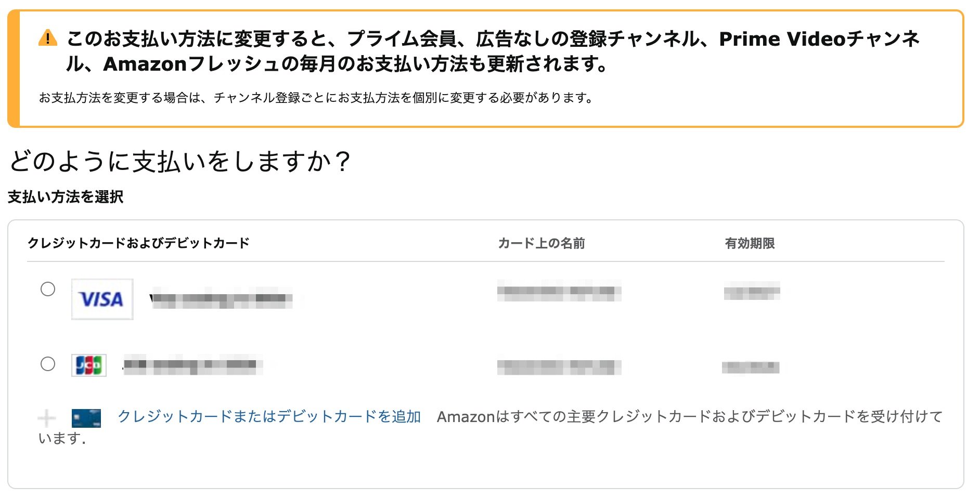
Task: Click the bold Prime payment warning message
Action: pos(493,51)
